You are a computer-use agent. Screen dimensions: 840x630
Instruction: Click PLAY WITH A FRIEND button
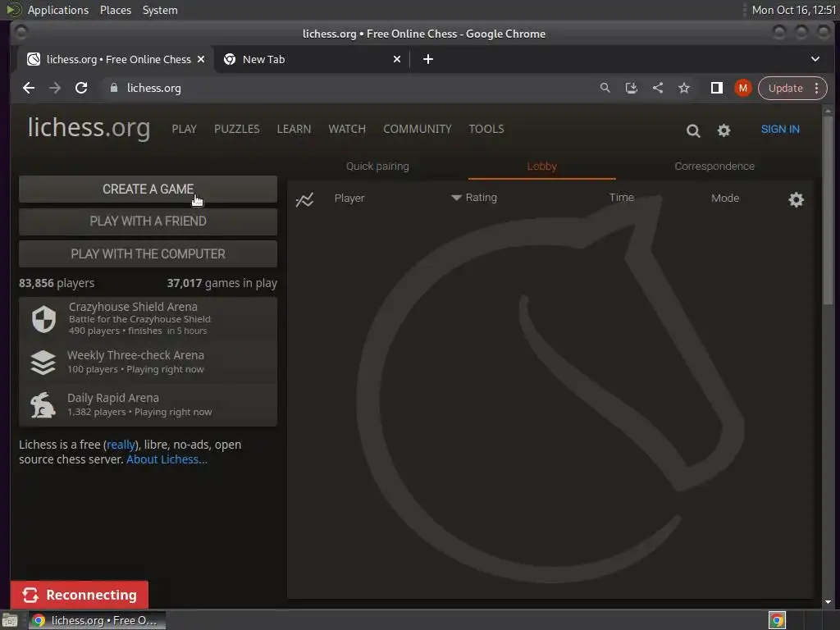pos(148,221)
